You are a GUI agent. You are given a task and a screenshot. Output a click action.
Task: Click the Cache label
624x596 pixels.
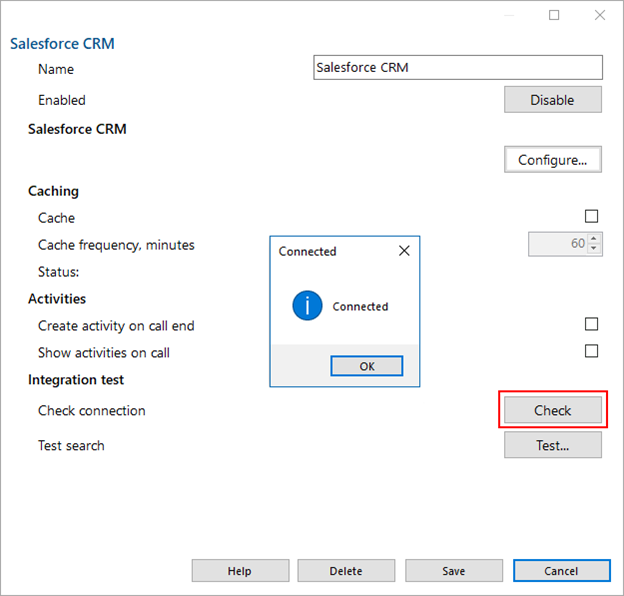(x=56, y=218)
